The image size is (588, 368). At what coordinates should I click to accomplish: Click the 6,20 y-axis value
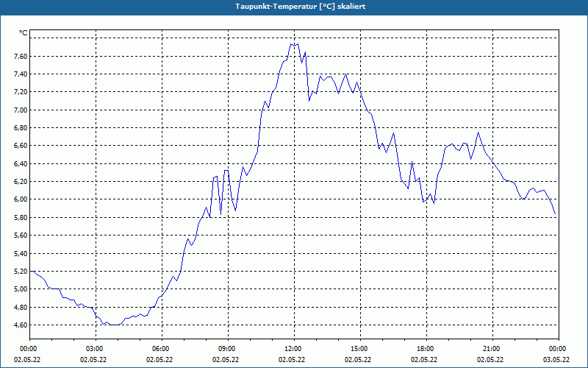(21, 181)
